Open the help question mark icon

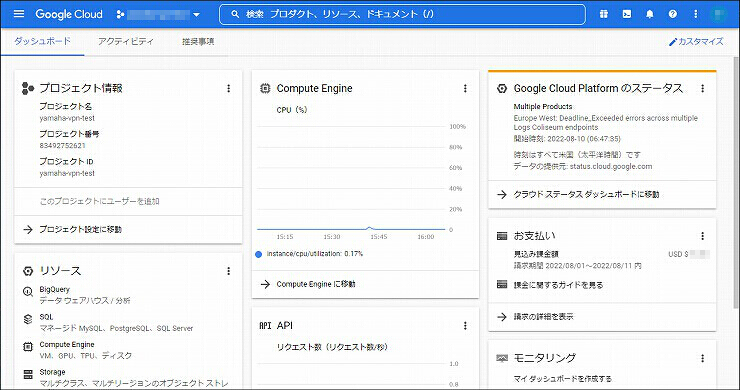pos(673,14)
